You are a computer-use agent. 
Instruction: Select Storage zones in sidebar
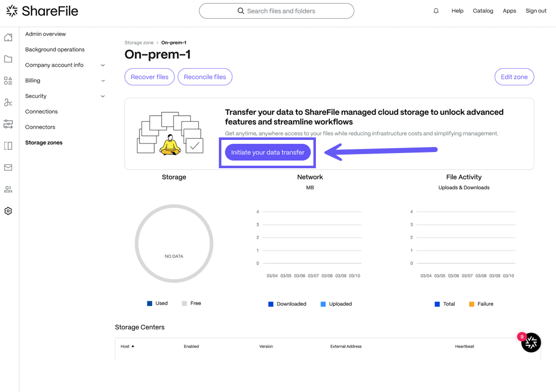43,142
